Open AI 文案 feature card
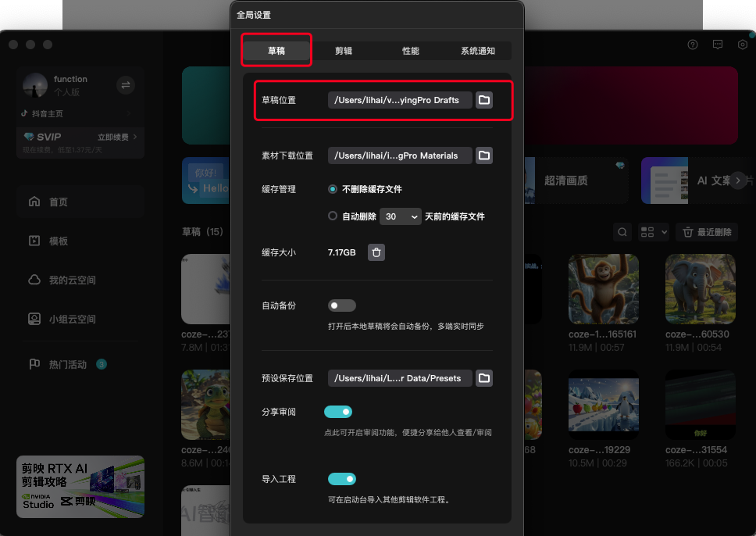 click(698, 180)
